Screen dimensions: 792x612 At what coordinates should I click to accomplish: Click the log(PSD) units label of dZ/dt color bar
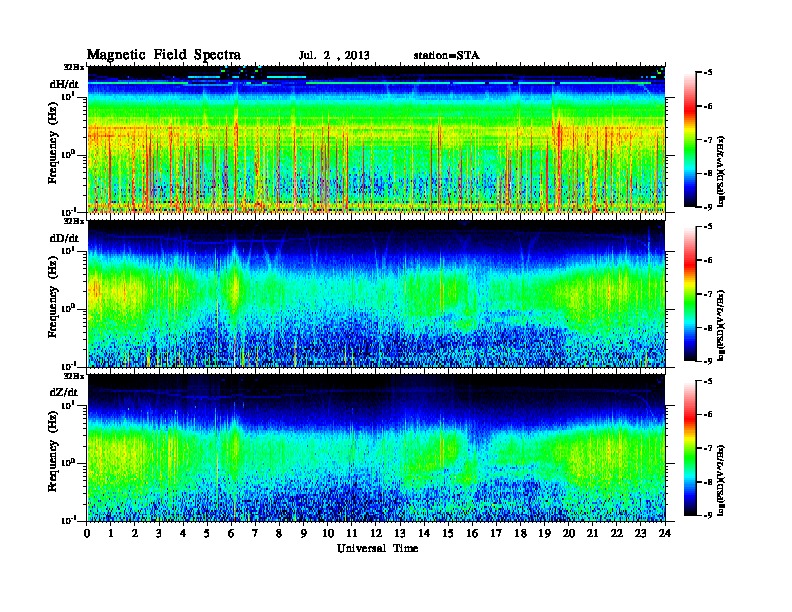click(722, 480)
